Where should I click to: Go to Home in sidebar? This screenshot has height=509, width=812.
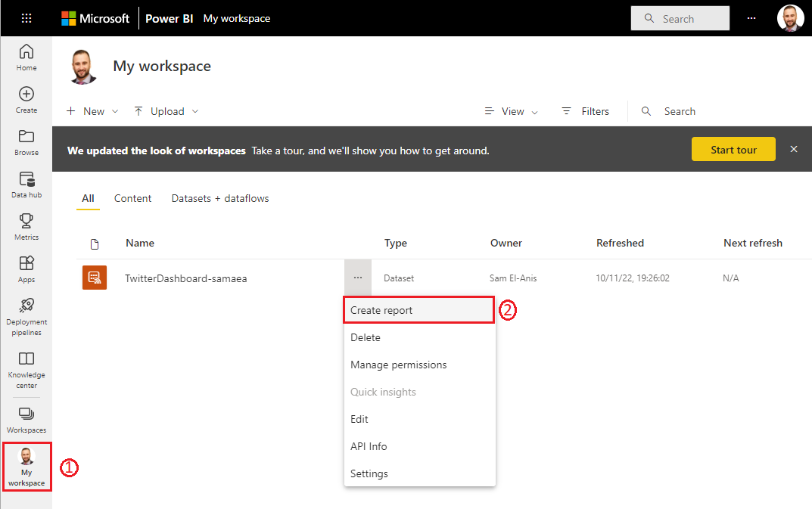coord(26,57)
